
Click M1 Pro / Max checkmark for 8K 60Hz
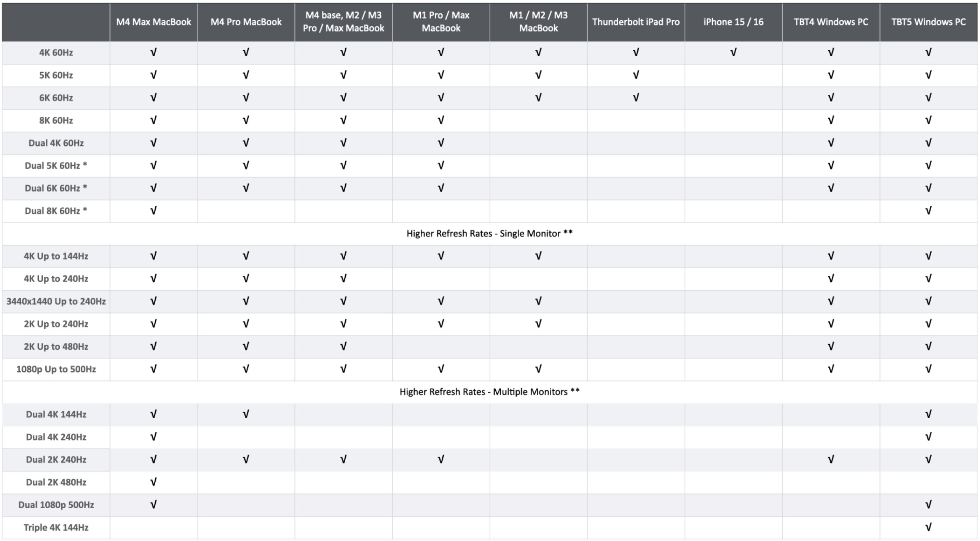click(x=441, y=120)
